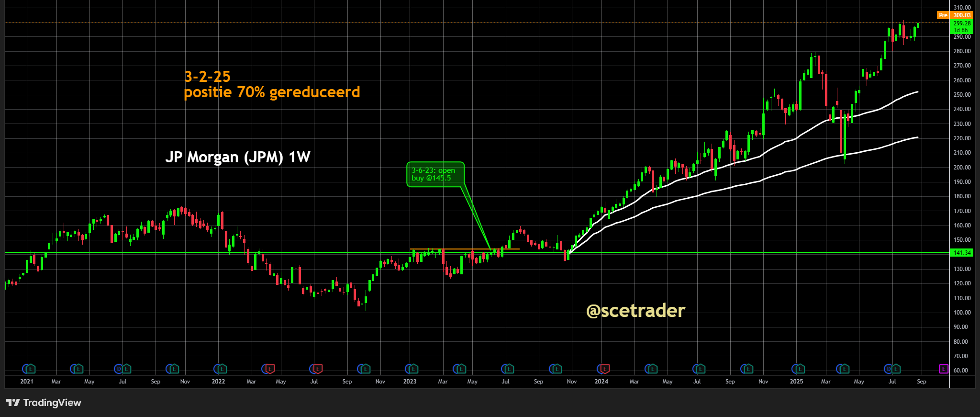Viewport: 980px width, 417px height.
Task: Click the 310.00 price scale label
Action: click(x=962, y=8)
